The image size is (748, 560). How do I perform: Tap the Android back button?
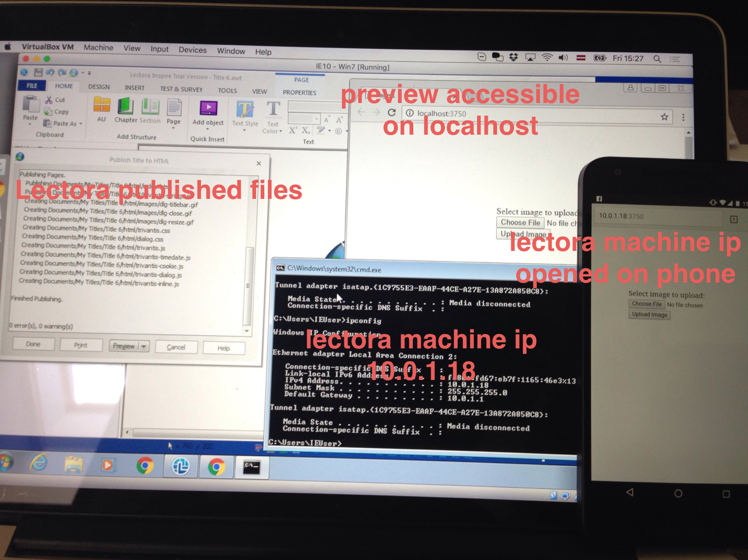coord(630,492)
